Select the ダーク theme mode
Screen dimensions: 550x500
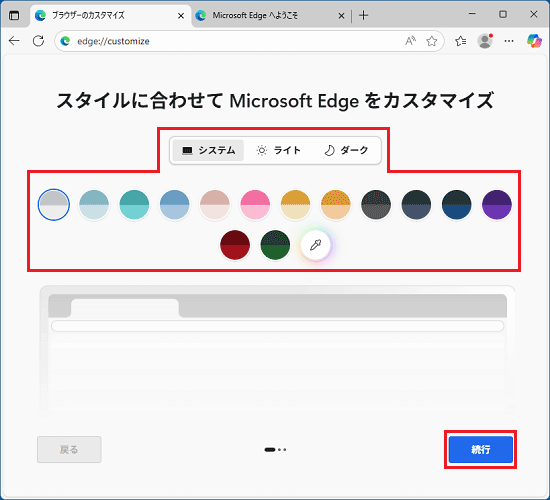(346, 151)
